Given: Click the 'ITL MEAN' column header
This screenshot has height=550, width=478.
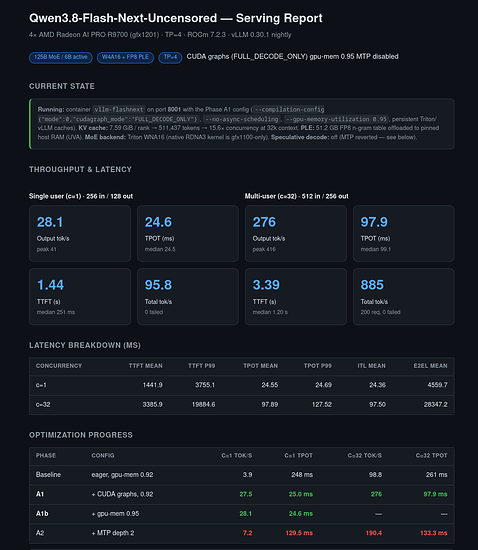Looking at the screenshot, I should (x=372, y=366).
